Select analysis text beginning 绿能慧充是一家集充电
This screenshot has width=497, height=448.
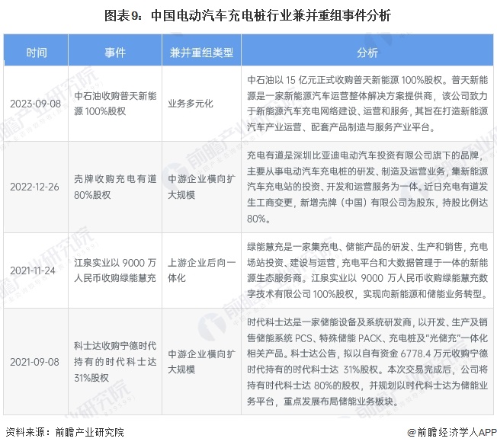point(367,270)
